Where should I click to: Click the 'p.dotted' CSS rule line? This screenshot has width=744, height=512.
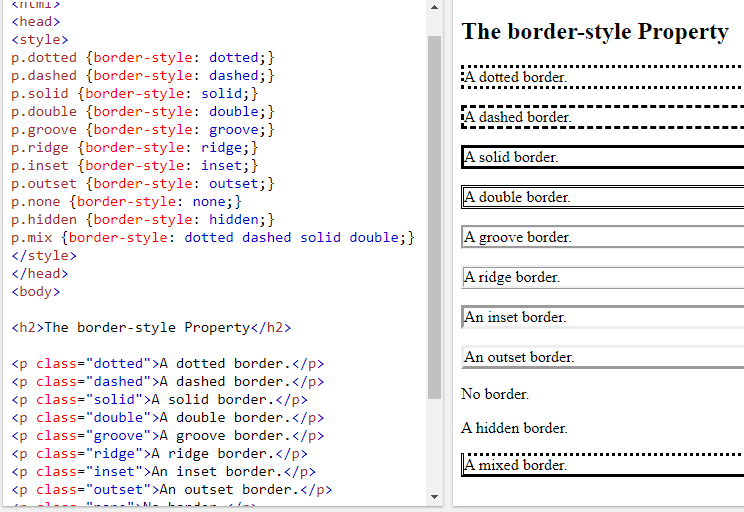(143, 57)
